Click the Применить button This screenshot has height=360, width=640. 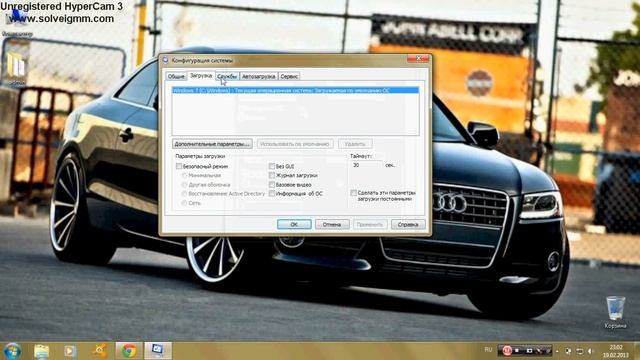[370, 224]
